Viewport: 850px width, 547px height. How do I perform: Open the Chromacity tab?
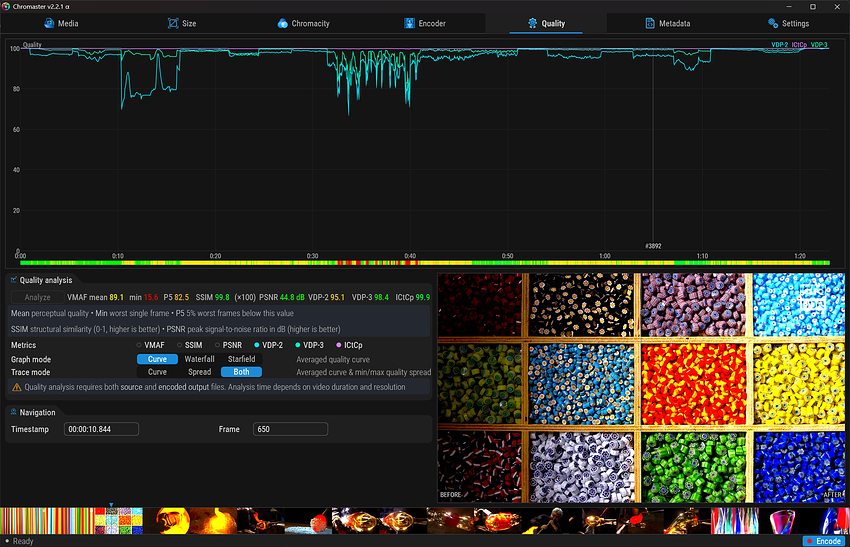click(x=304, y=23)
